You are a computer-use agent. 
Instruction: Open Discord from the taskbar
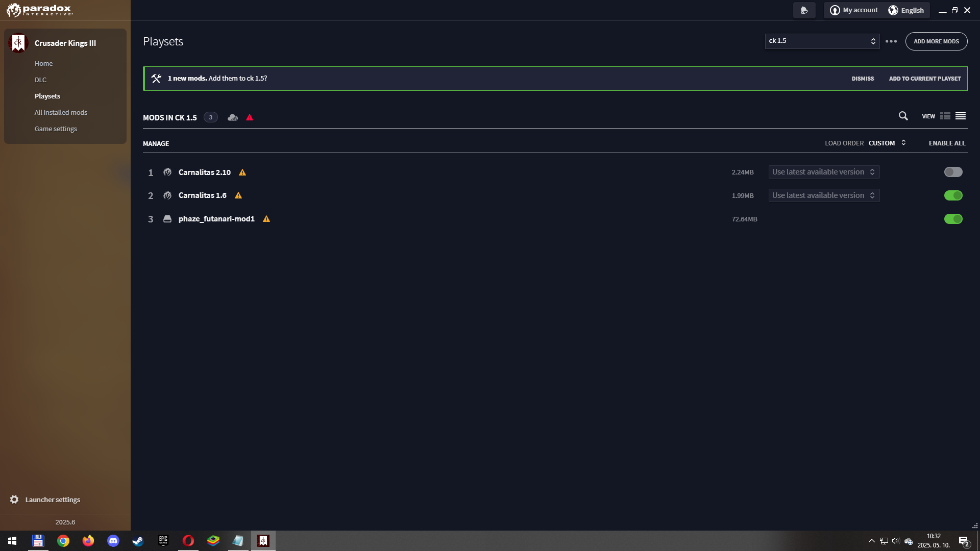113,541
